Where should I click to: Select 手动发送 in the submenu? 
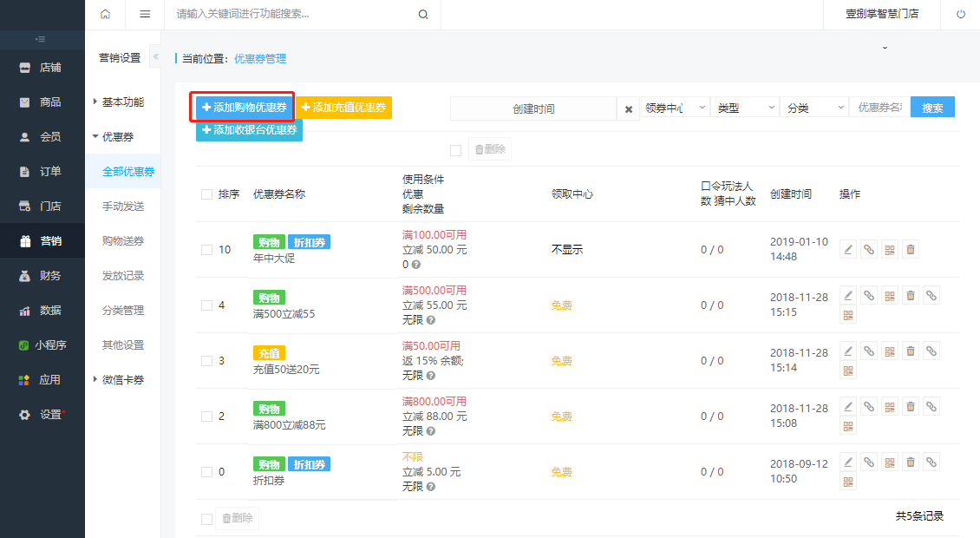(123, 207)
